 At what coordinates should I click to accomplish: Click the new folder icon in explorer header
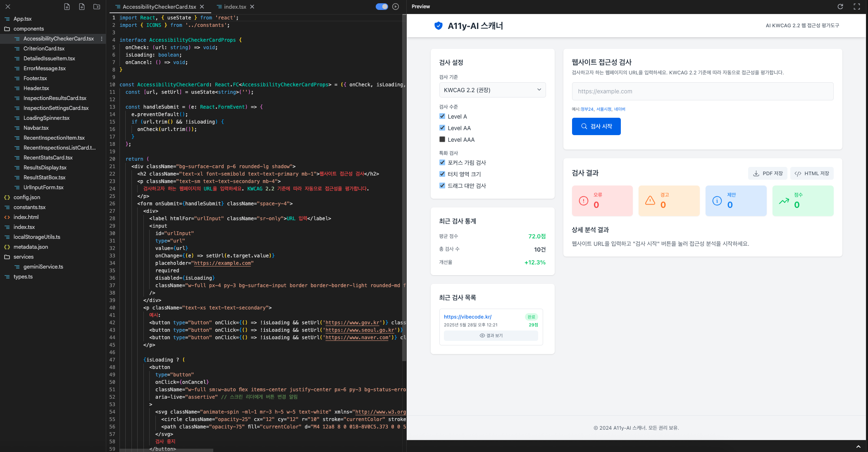point(97,7)
